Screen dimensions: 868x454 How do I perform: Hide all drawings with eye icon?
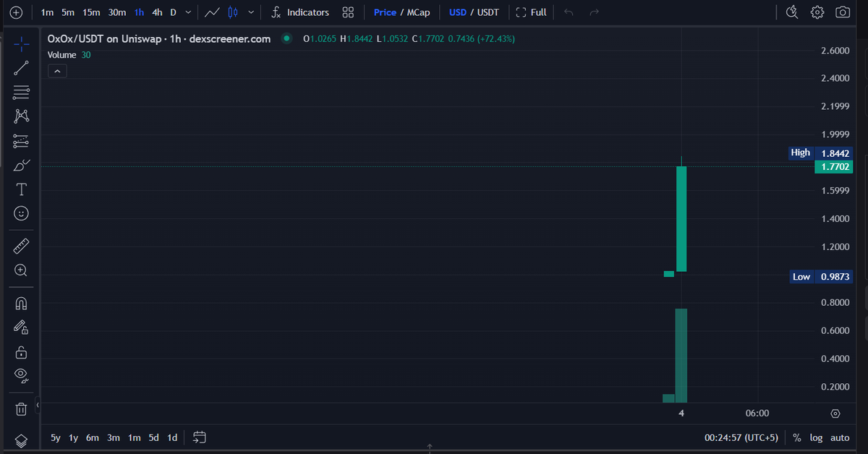coord(22,376)
